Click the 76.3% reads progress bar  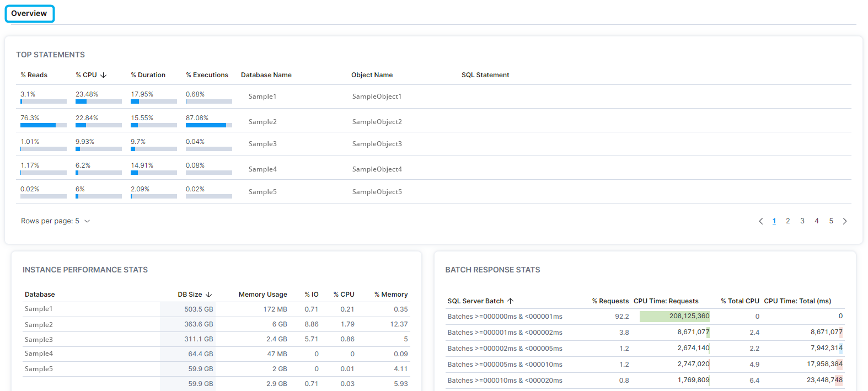point(43,125)
